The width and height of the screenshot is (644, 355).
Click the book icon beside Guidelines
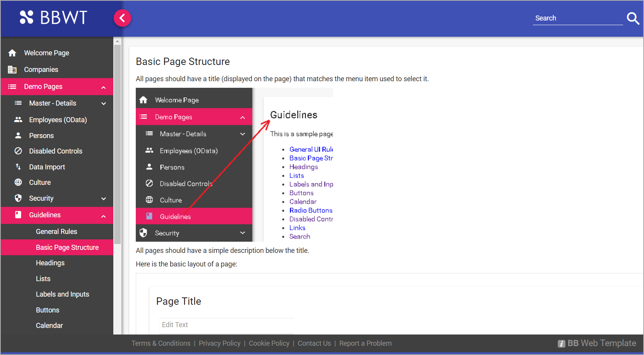click(18, 215)
